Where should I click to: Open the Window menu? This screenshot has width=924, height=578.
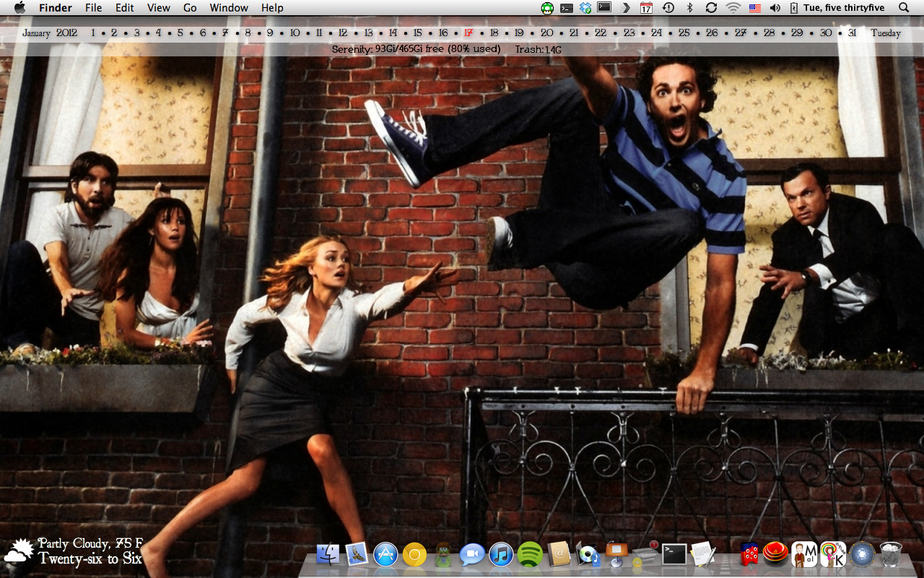(x=229, y=8)
